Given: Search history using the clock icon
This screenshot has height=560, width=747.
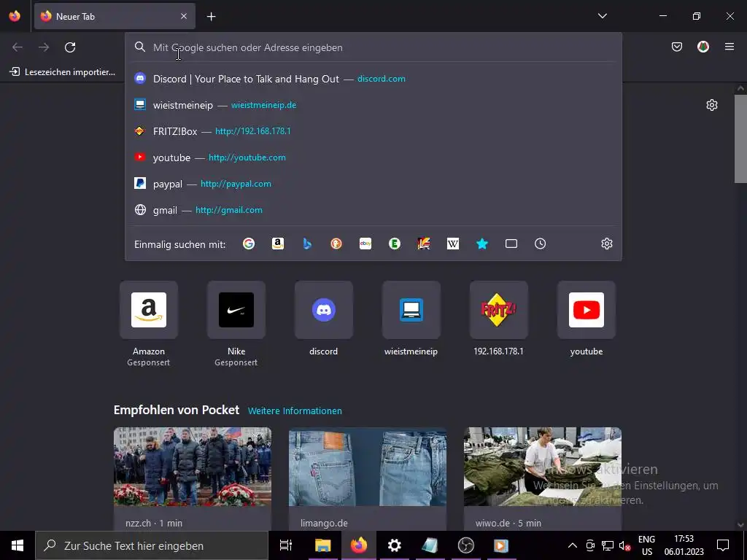Looking at the screenshot, I should [541, 244].
